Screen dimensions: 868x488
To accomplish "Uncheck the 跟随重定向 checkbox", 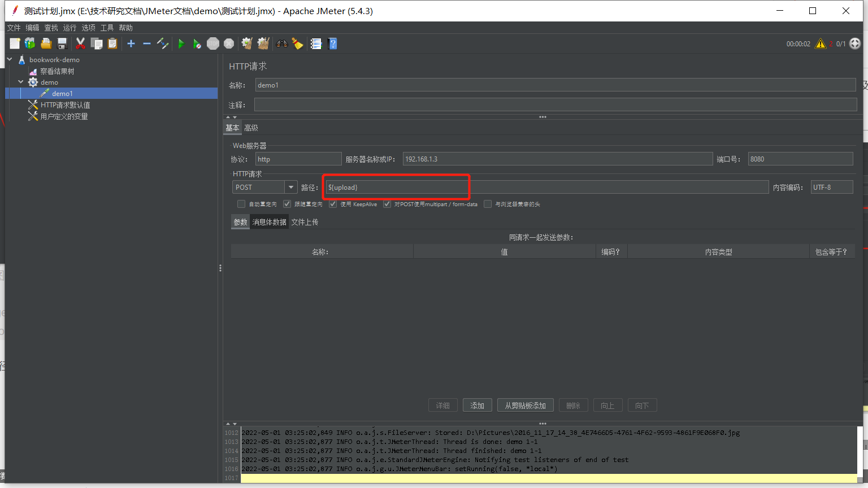I will [287, 204].
